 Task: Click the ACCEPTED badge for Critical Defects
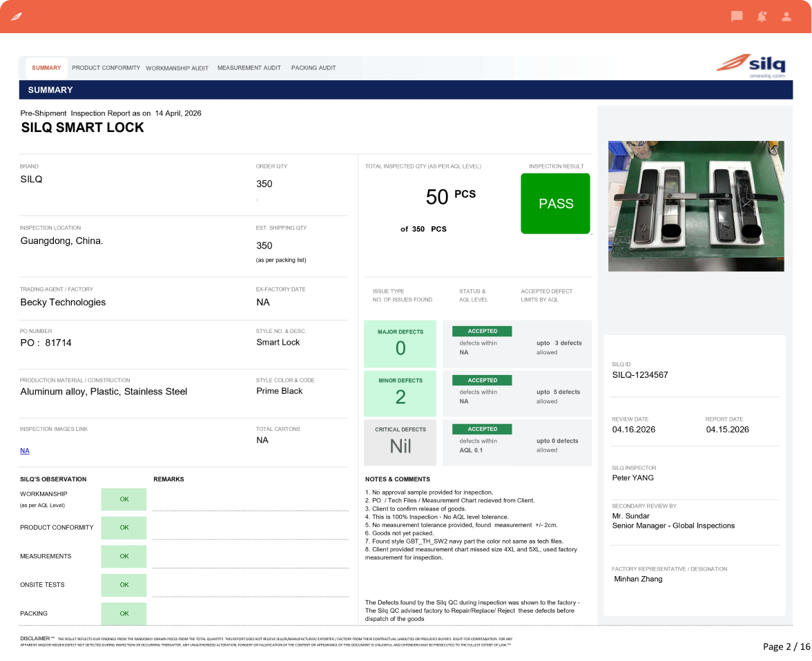482,429
